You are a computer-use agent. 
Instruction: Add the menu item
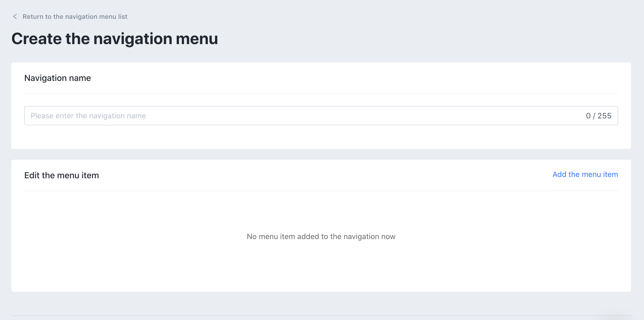click(x=585, y=175)
